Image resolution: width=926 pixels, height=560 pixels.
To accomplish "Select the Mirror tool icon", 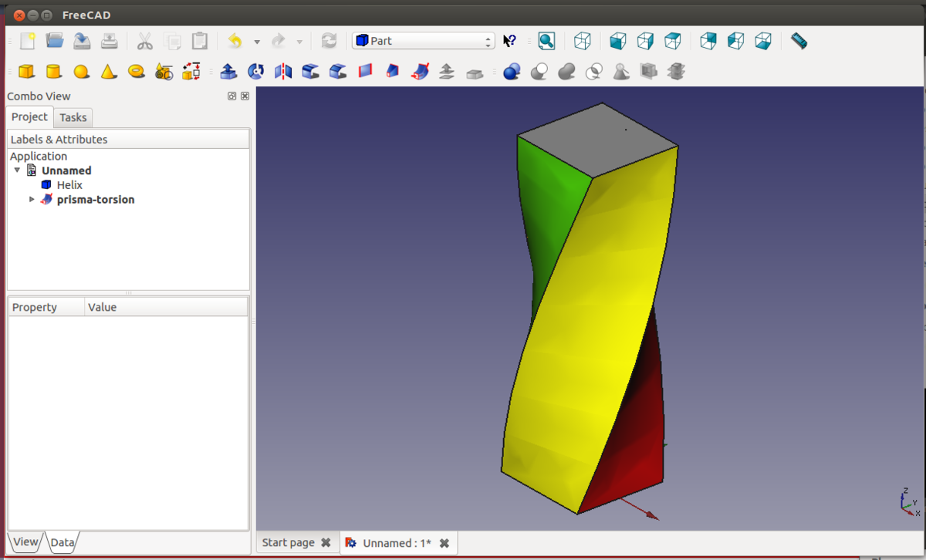I will [283, 72].
